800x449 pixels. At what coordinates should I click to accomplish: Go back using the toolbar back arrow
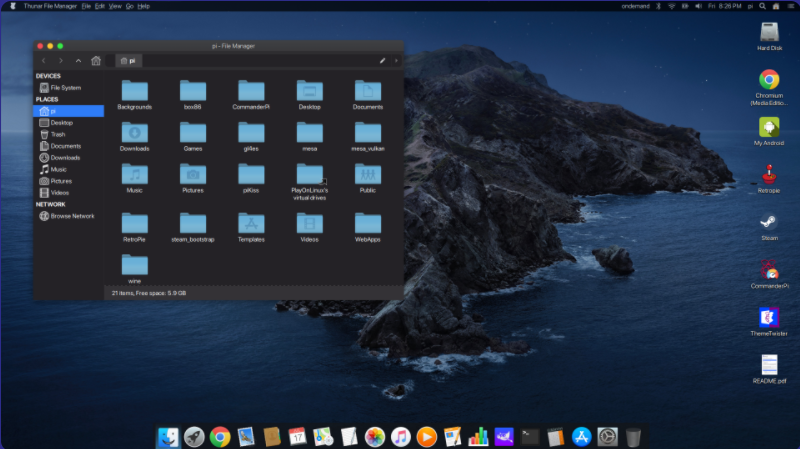pos(44,61)
